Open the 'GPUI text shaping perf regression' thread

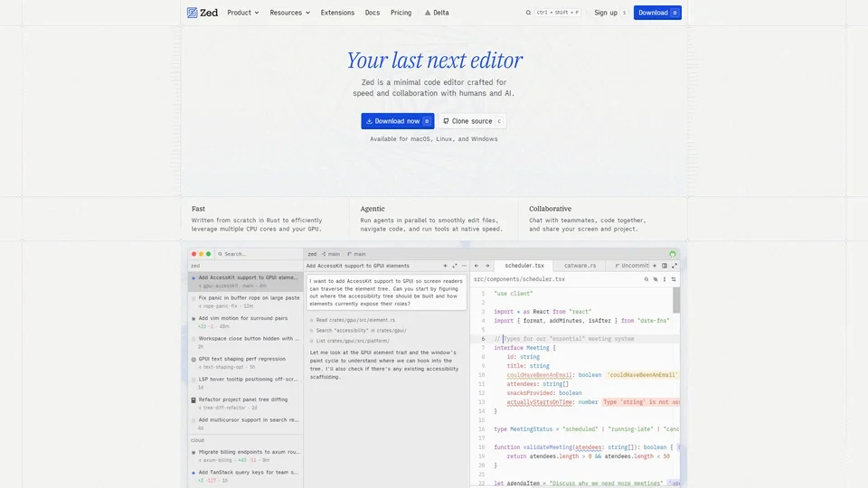(x=246, y=362)
